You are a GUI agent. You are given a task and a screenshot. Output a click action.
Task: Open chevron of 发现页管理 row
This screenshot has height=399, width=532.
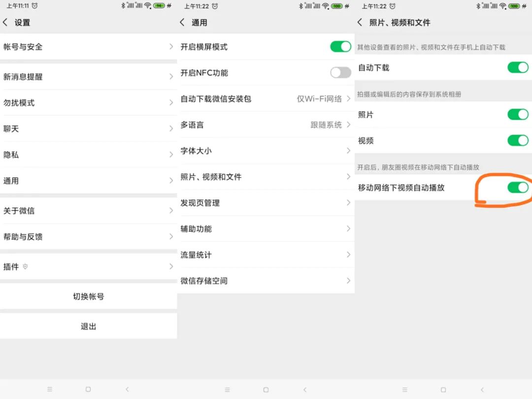click(x=348, y=202)
